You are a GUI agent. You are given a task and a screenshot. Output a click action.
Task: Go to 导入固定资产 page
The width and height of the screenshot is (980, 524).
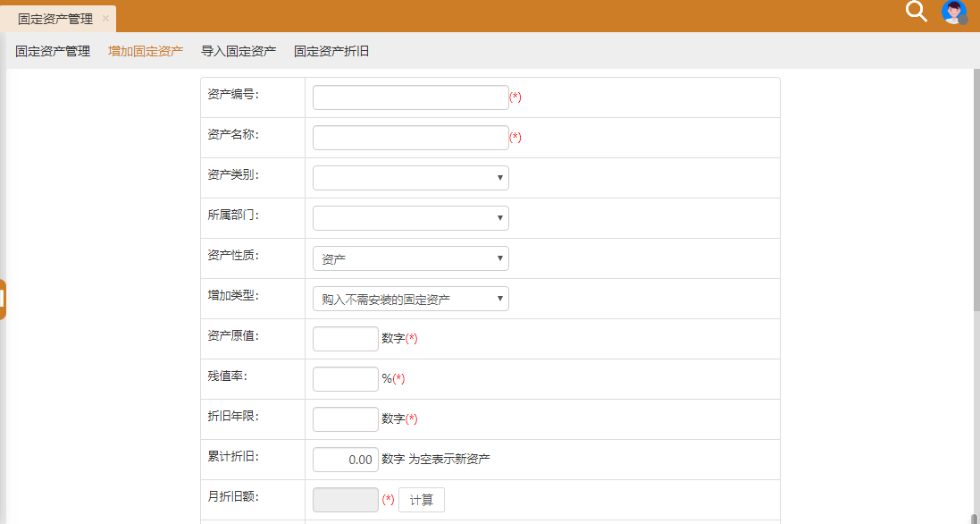tap(239, 51)
